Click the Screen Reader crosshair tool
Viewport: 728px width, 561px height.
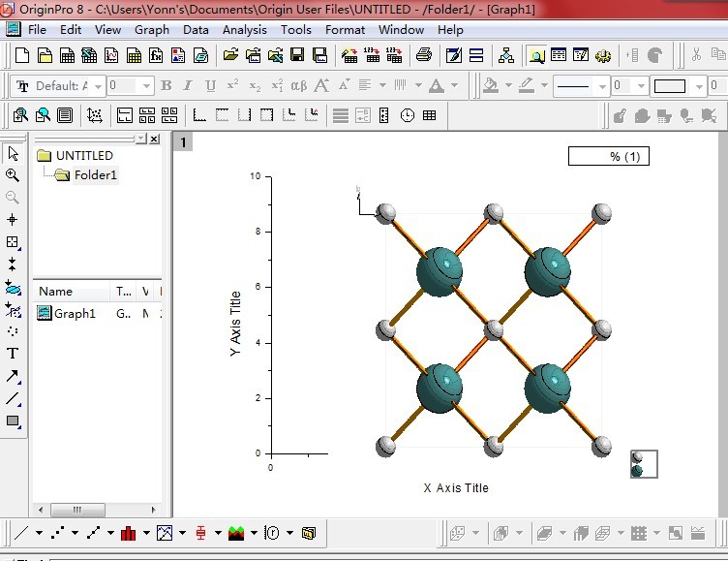coord(13,220)
